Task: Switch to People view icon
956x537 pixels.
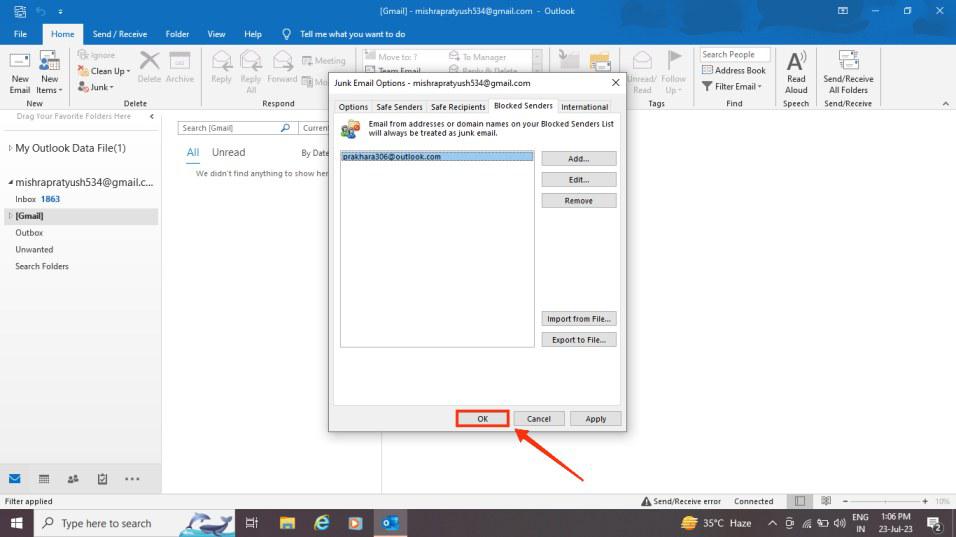Action: (x=73, y=479)
